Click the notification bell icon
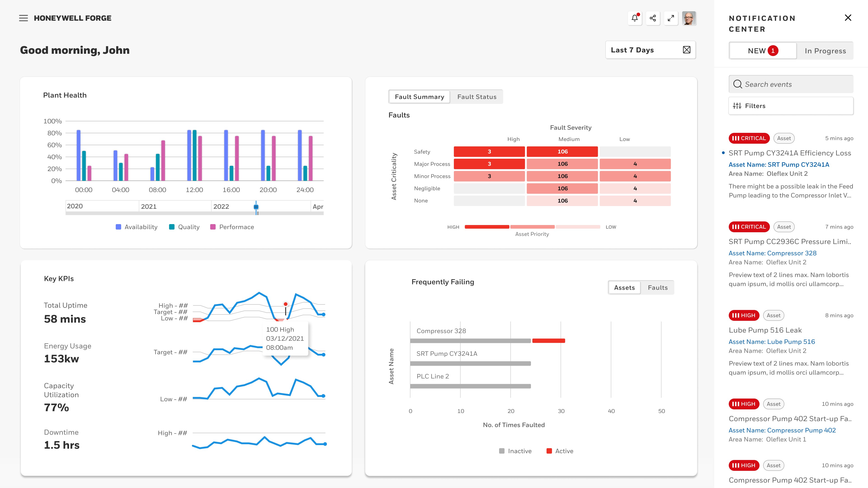Image resolution: width=868 pixels, height=488 pixels. 635,18
